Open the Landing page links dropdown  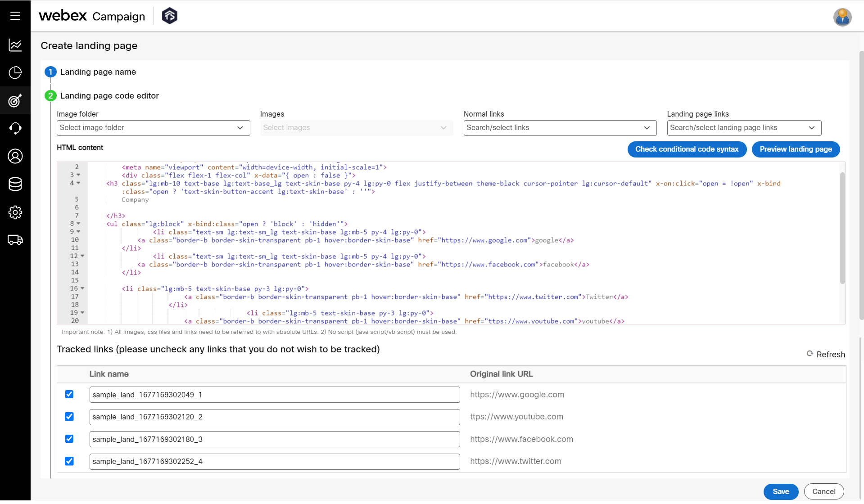click(x=744, y=128)
